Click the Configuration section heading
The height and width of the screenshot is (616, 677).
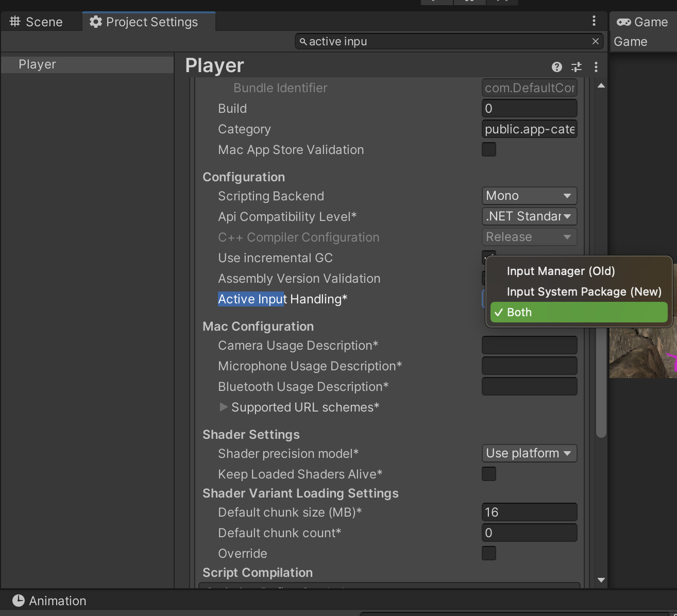click(244, 177)
